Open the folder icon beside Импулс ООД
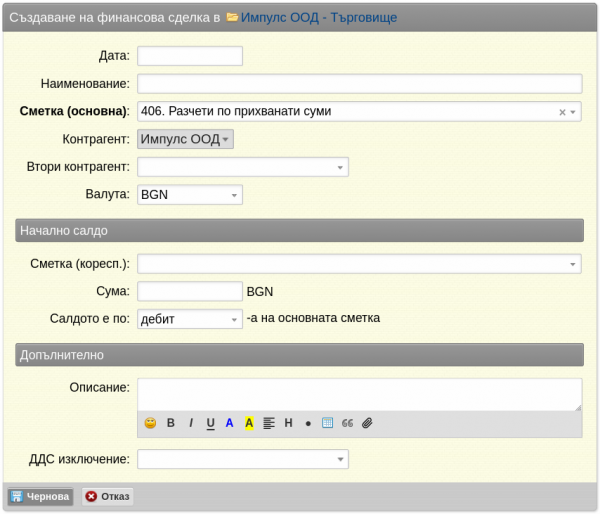Screen dimensions: 600x514 click(x=232, y=17)
